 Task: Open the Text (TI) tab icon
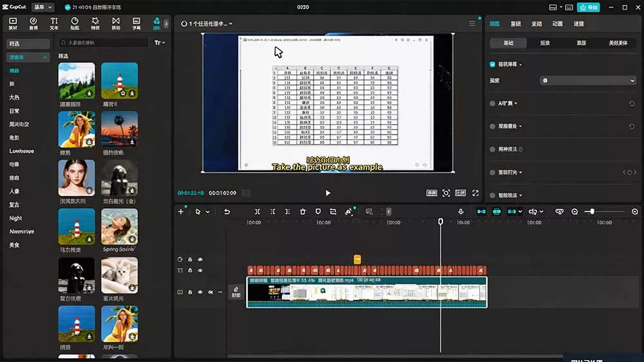click(54, 23)
